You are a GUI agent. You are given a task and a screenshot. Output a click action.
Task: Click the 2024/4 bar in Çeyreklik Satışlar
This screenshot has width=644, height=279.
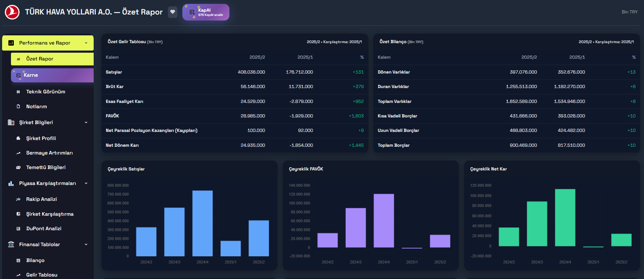tap(203, 223)
